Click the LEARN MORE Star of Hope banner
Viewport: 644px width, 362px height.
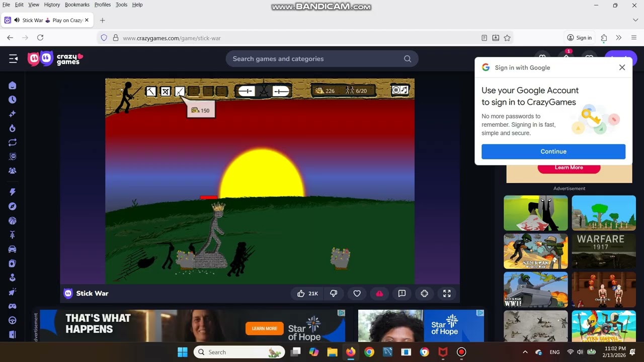point(264,328)
